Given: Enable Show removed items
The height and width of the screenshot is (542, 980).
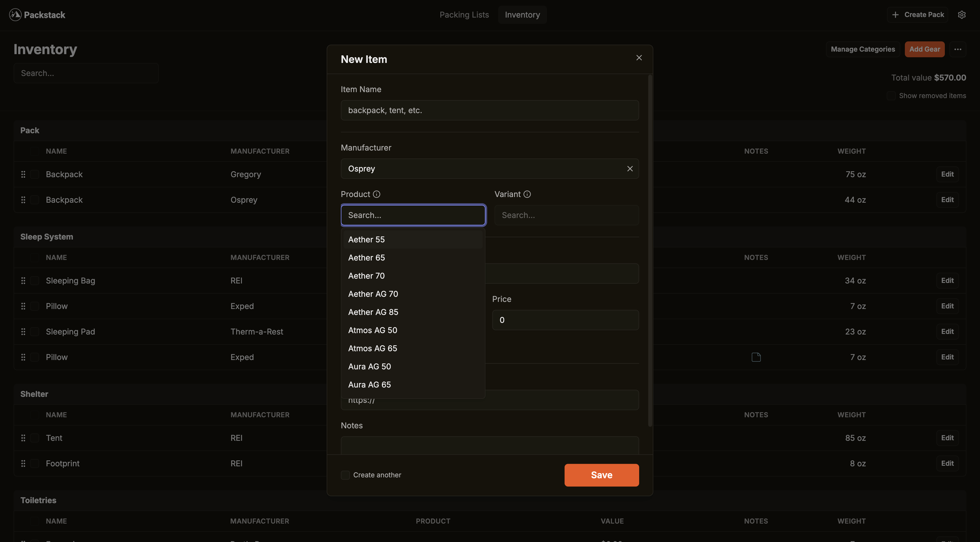Looking at the screenshot, I should pyautogui.click(x=891, y=96).
